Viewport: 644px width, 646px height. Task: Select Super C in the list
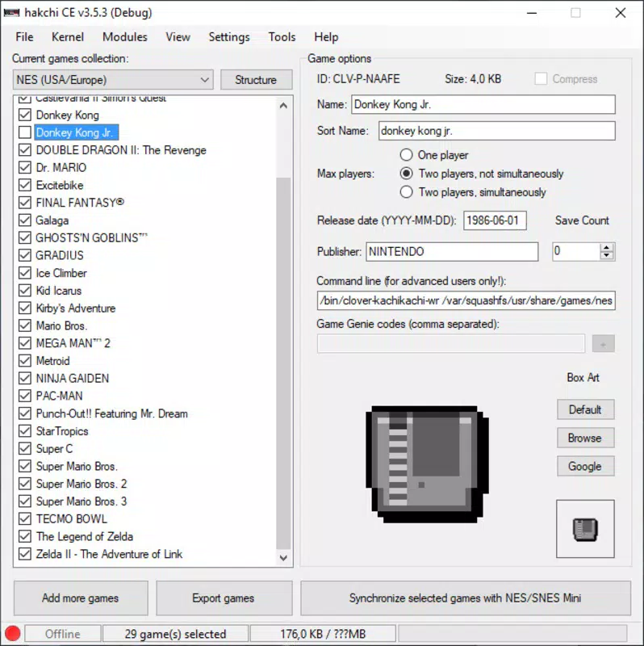[x=54, y=449]
